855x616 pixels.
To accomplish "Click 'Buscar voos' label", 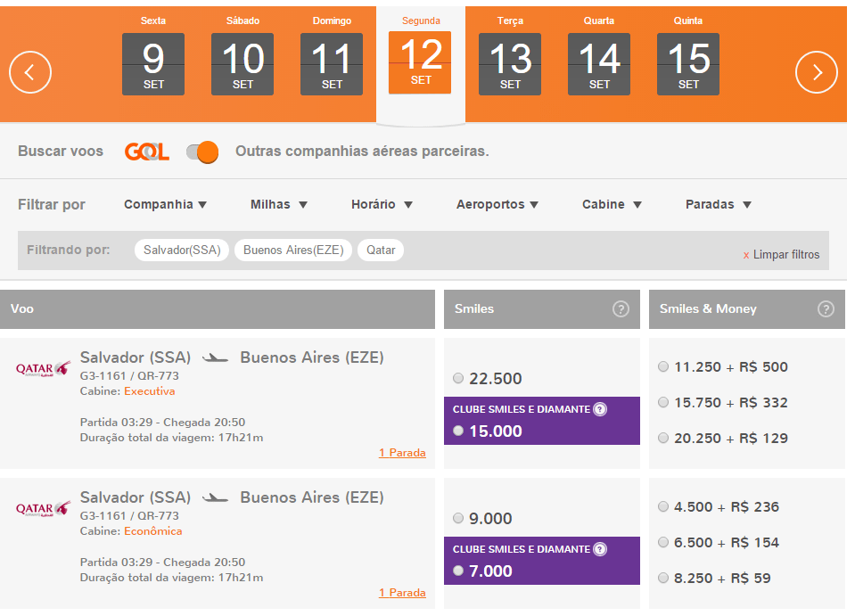I will pos(61,152).
